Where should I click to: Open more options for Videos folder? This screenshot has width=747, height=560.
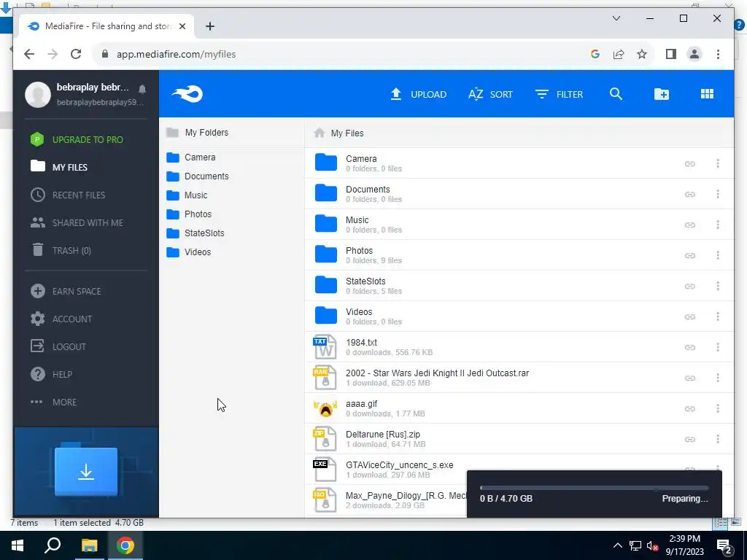point(718,316)
